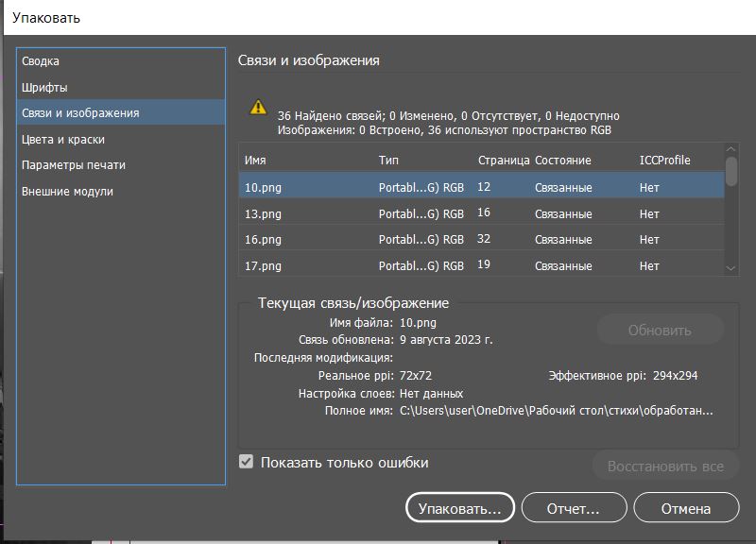Click the links list scrollbar thumb
Screen dimensions: 756x544
730,171
